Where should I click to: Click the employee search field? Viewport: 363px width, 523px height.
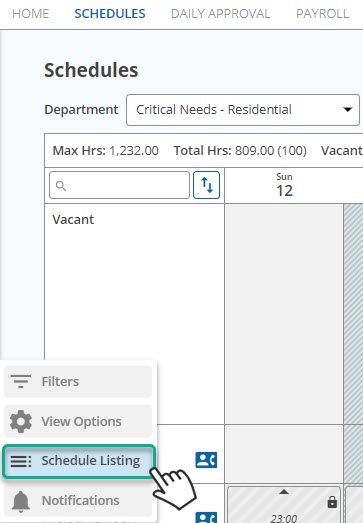(x=119, y=185)
